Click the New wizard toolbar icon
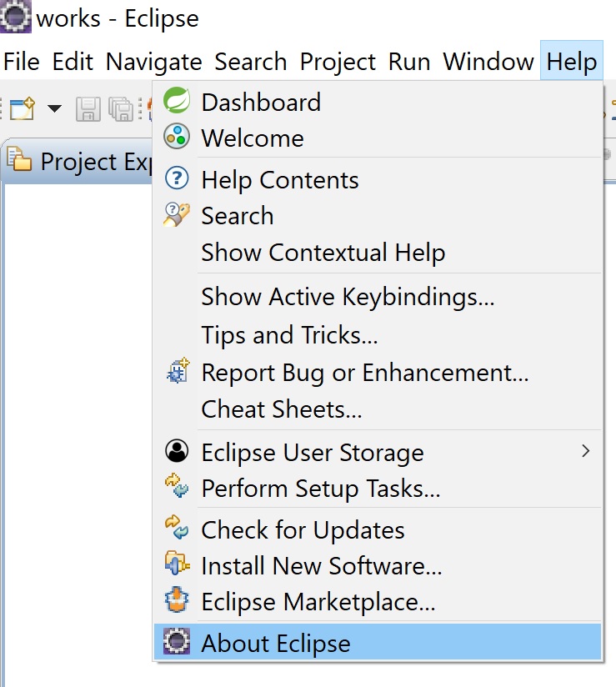The image size is (616, 687). point(23,108)
